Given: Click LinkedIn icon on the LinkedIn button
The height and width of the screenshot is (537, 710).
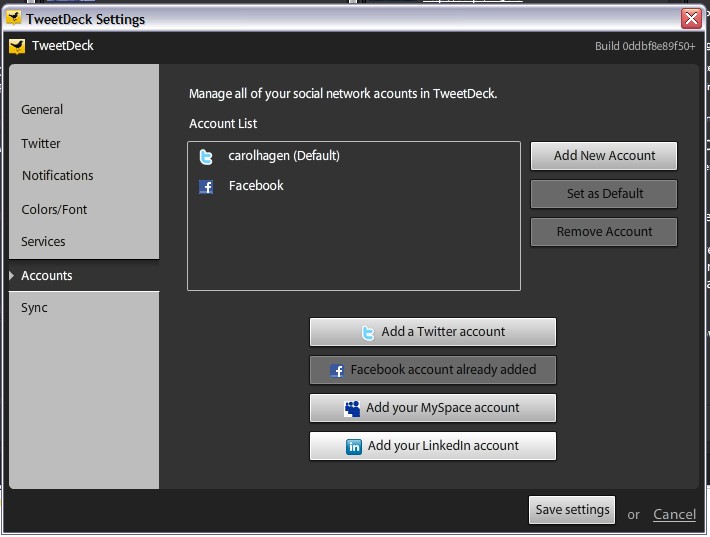Looking at the screenshot, I should (x=354, y=447).
